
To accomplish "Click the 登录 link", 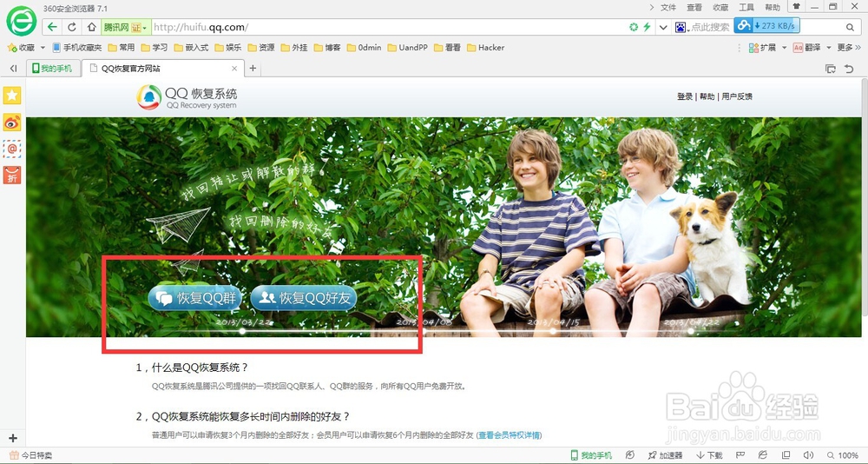I will click(685, 96).
